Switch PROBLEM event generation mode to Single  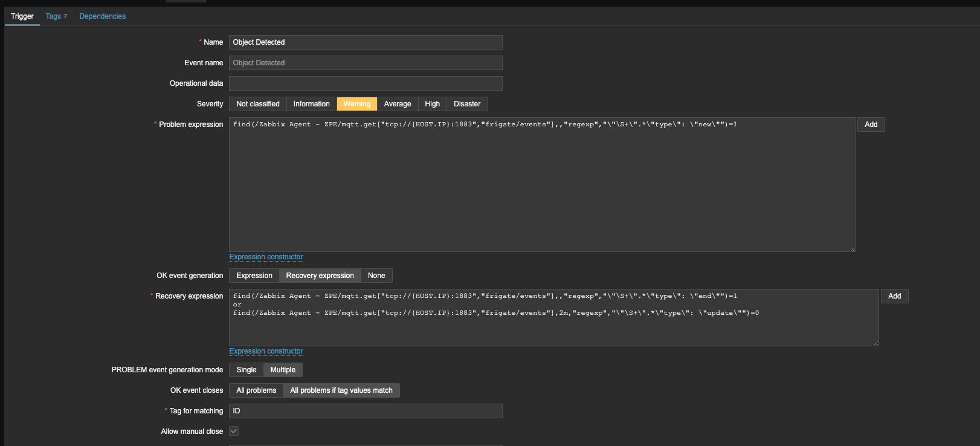click(246, 370)
